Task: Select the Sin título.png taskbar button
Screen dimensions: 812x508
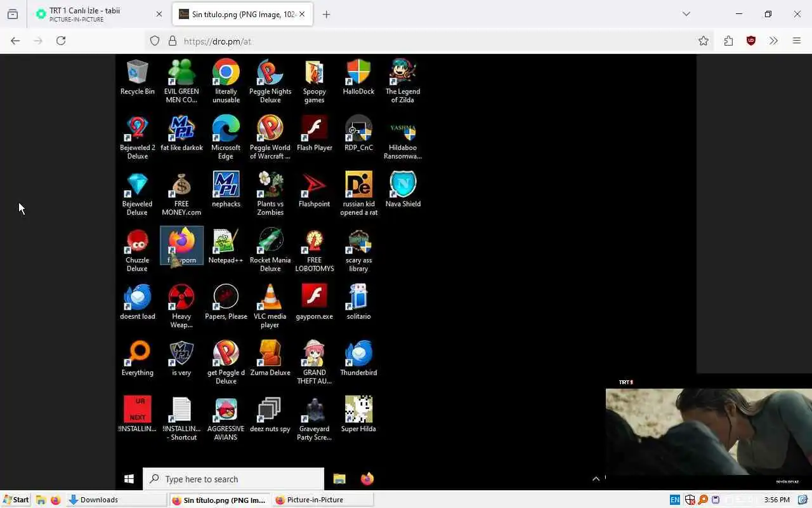Action: click(220, 500)
